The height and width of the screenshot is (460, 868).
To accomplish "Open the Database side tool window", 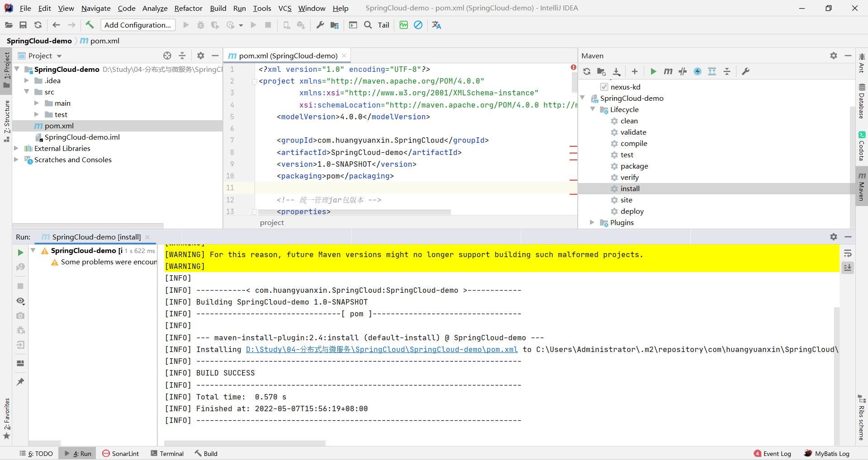I will (862, 101).
